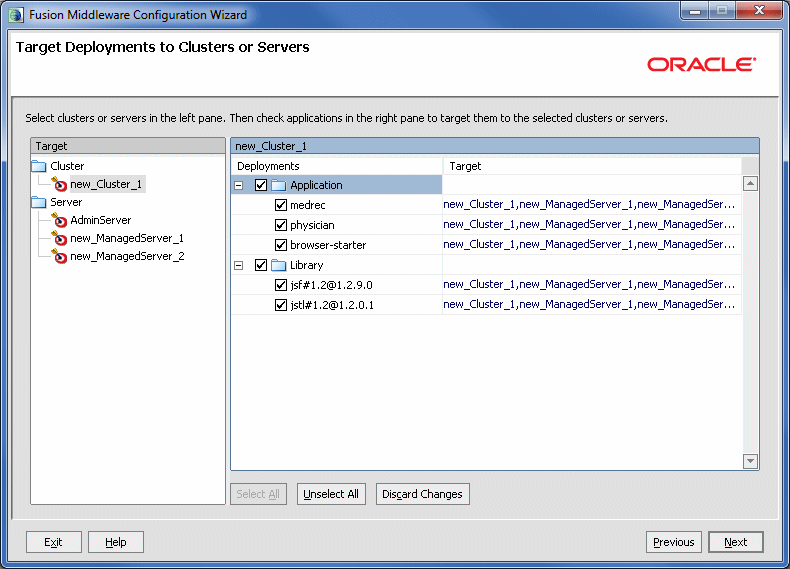This screenshot has width=790, height=569.
Task: Click the new_ManagedServer_2 target icon
Action: coord(59,257)
